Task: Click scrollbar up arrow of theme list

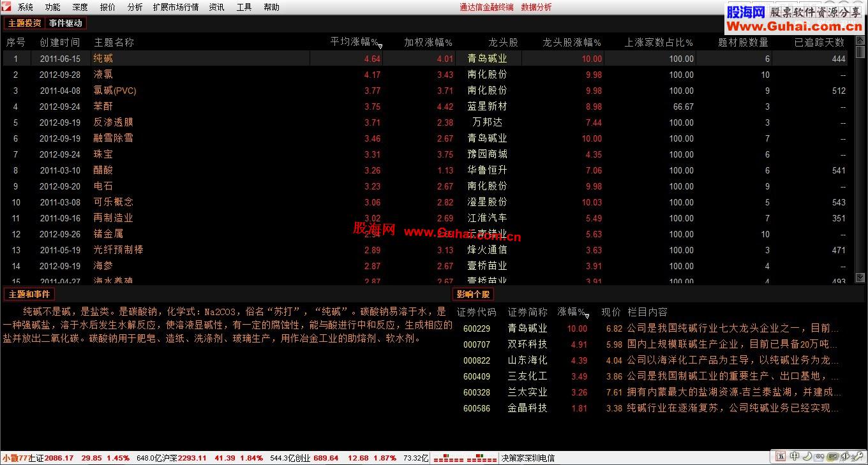Action: [860, 40]
